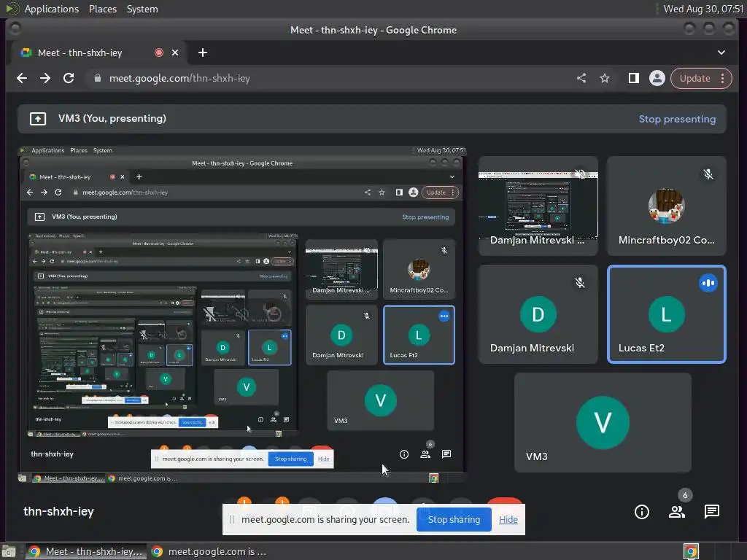Click the muted icon on Damjan's presentation tile
747x560 pixels.
(580, 174)
